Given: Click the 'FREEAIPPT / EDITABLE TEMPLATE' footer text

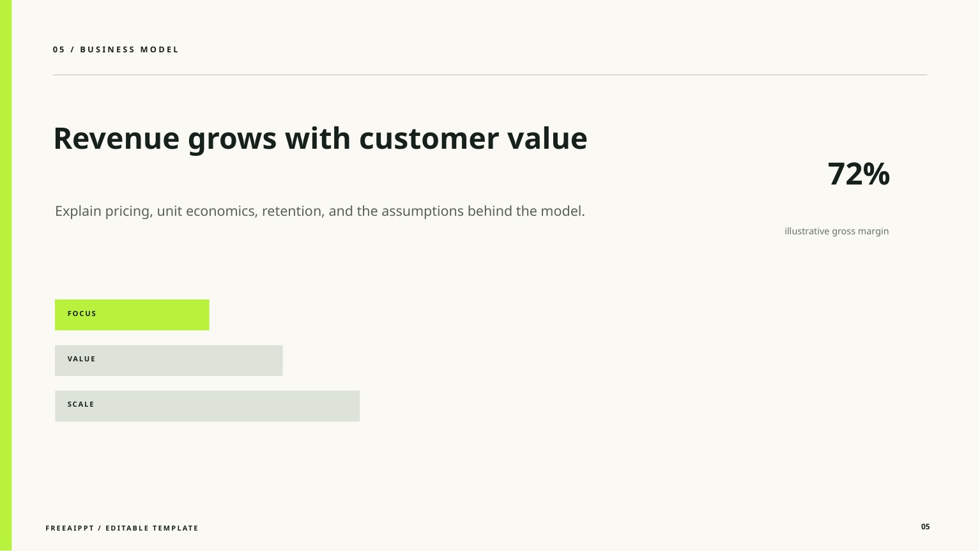Looking at the screenshot, I should 122,528.
